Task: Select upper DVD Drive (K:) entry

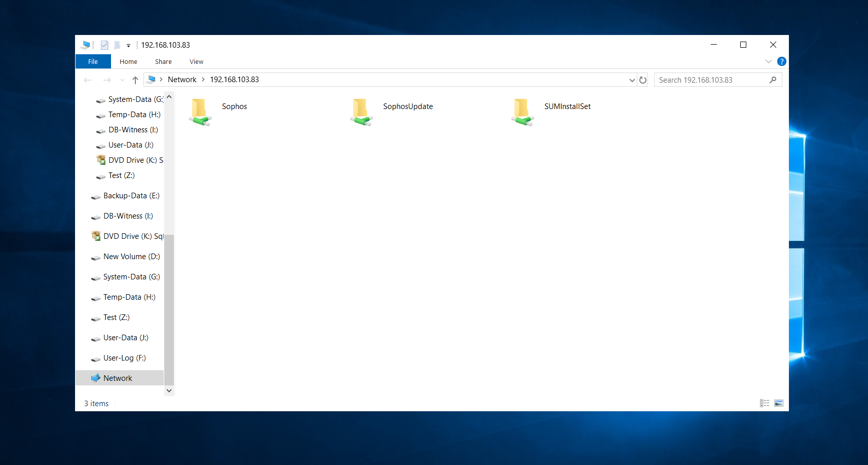Action: (x=129, y=160)
